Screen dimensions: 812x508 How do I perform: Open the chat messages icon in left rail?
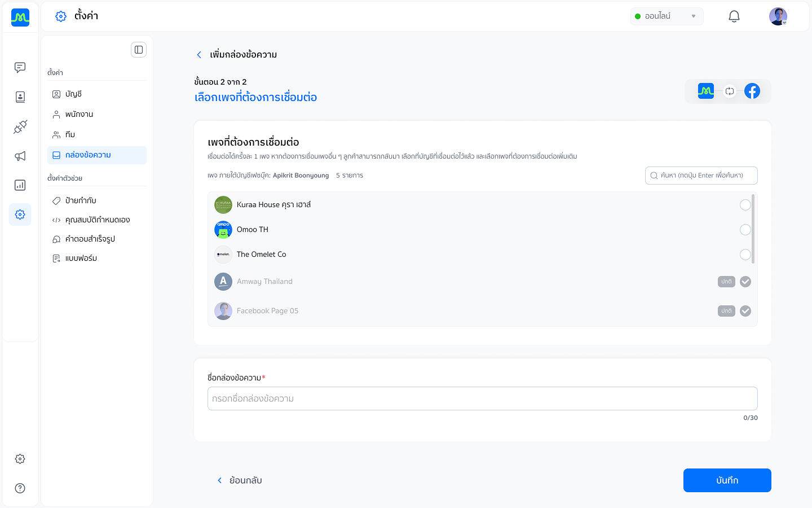pyautogui.click(x=20, y=68)
